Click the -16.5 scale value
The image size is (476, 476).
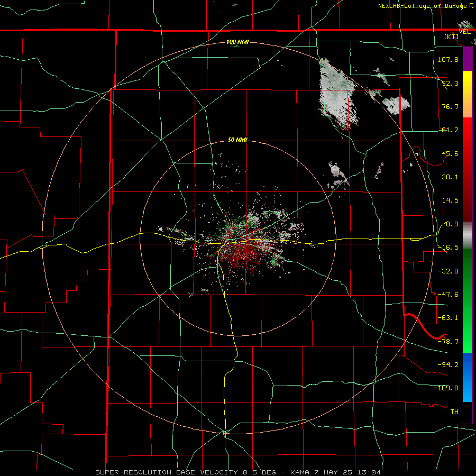click(448, 248)
